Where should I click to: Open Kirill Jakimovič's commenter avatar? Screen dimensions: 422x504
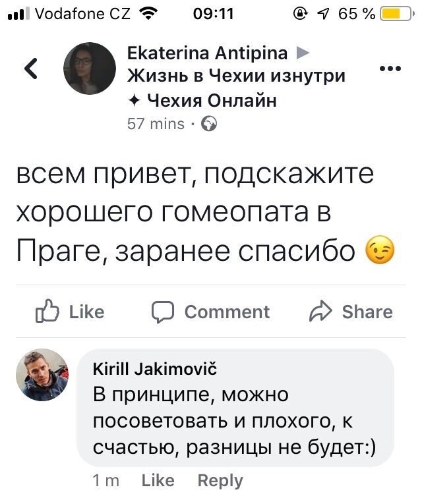click(42, 376)
